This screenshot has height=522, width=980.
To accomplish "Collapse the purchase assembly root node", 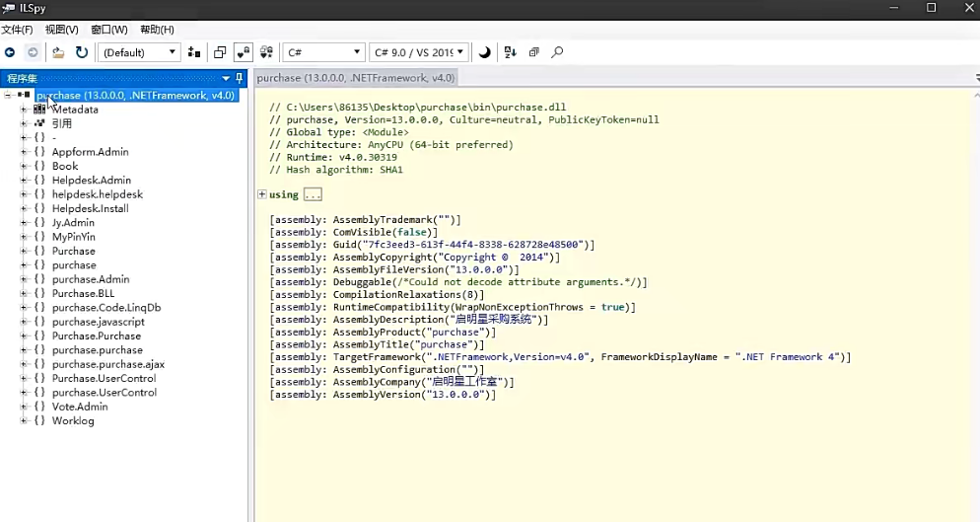I will coord(8,95).
